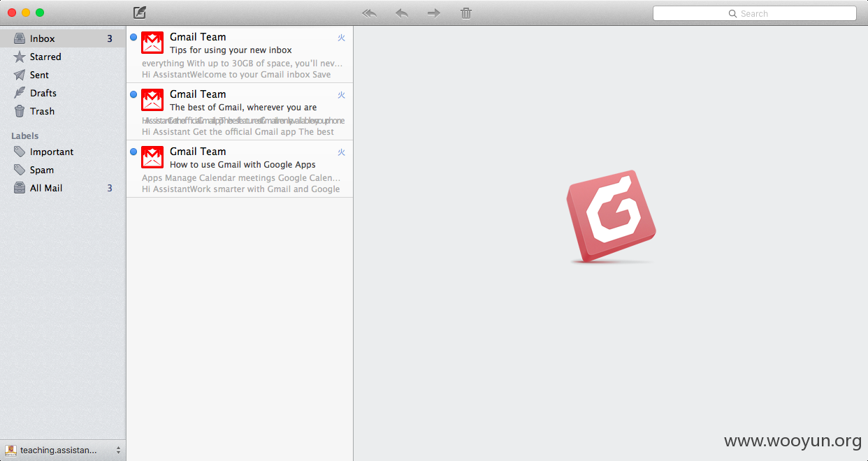
Task: Click the Reply All arrow icon
Action: 369,13
